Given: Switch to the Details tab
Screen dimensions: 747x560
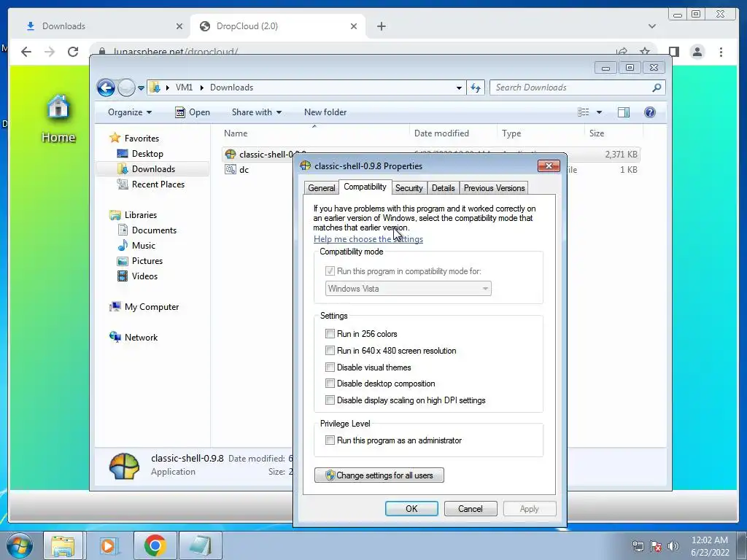Looking at the screenshot, I should [443, 188].
